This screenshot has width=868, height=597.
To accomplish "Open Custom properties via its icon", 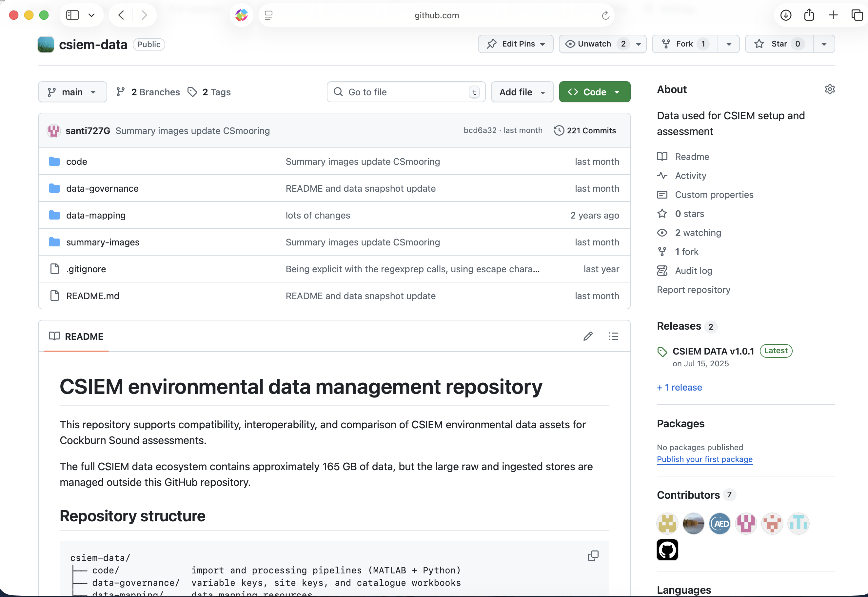I will pos(662,195).
